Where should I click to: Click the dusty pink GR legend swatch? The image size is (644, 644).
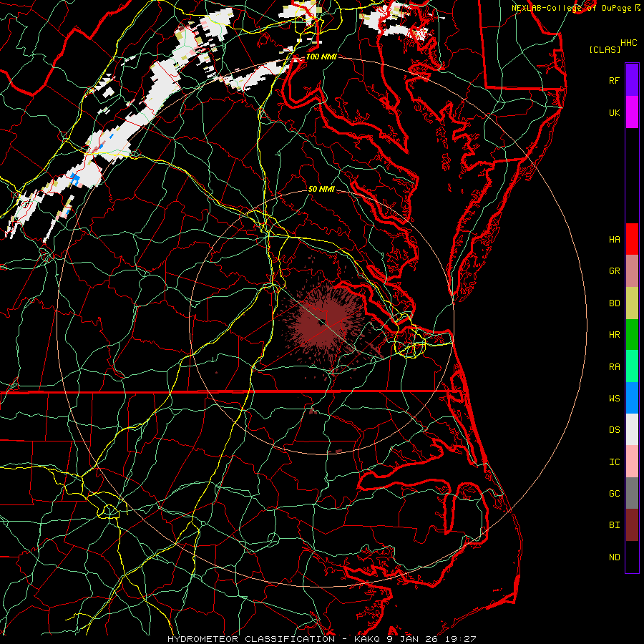click(x=632, y=271)
